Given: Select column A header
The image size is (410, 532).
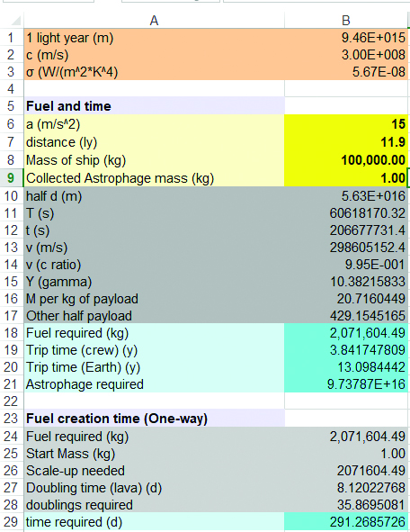Looking at the screenshot, I should [154, 21].
